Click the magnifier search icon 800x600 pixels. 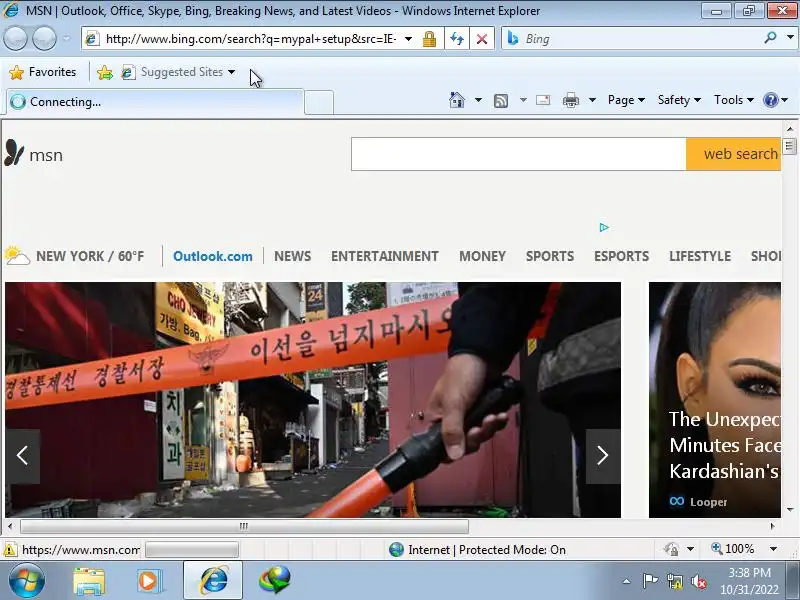pyautogui.click(x=770, y=38)
